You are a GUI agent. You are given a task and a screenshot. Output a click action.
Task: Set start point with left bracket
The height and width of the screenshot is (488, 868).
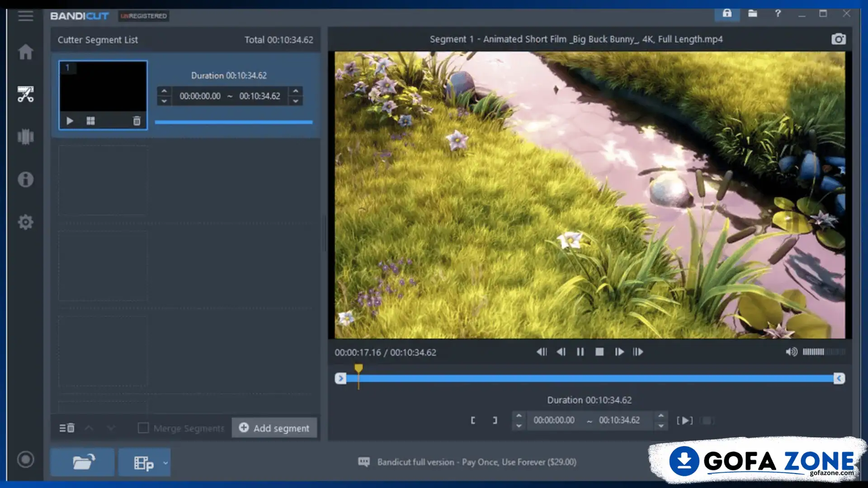(x=473, y=420)
